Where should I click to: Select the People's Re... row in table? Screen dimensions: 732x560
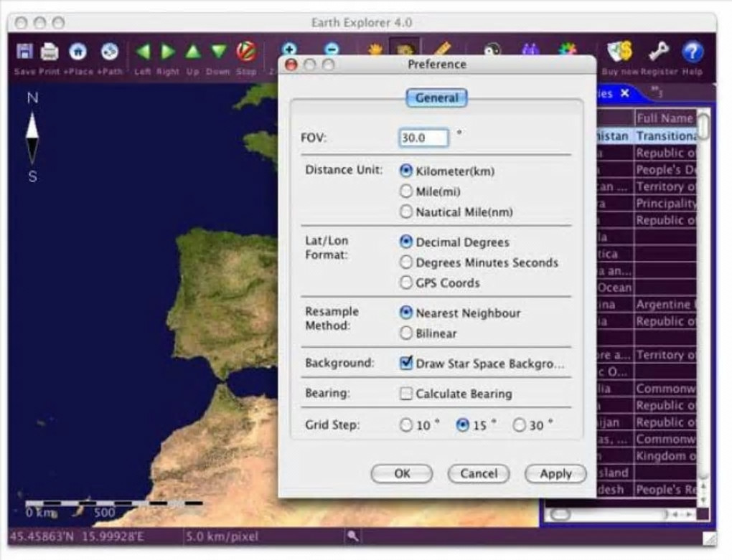pos(647,490)
